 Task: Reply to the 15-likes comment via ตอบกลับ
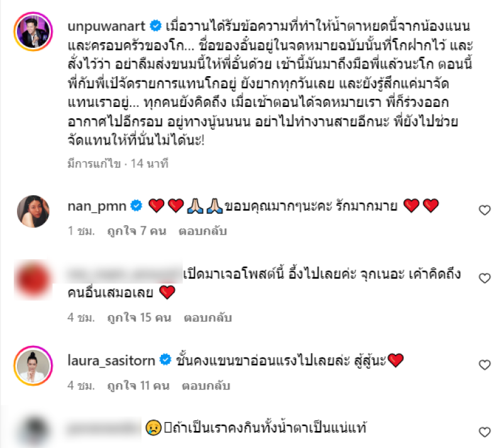pos(208,318)
